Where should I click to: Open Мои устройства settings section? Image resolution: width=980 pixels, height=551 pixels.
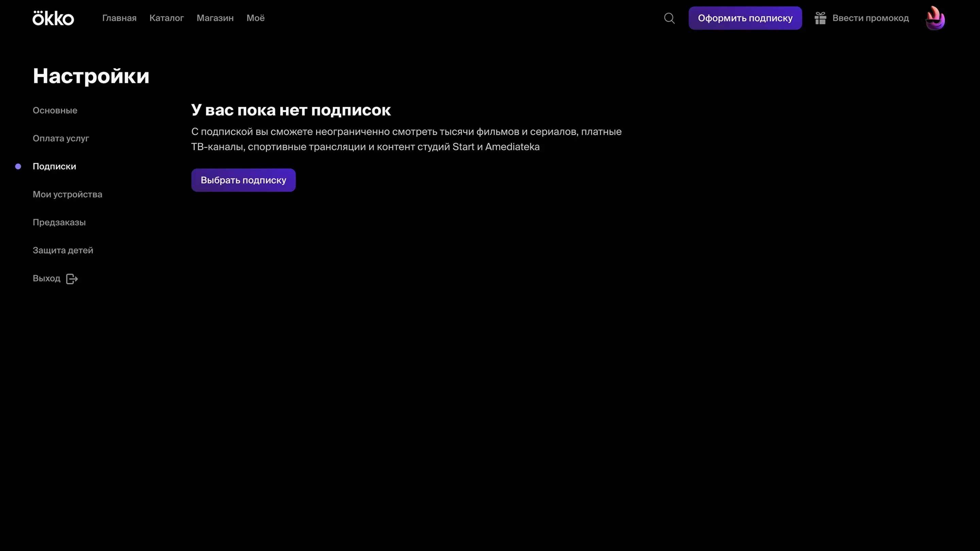pyautogui.click(x=67, y=195)
